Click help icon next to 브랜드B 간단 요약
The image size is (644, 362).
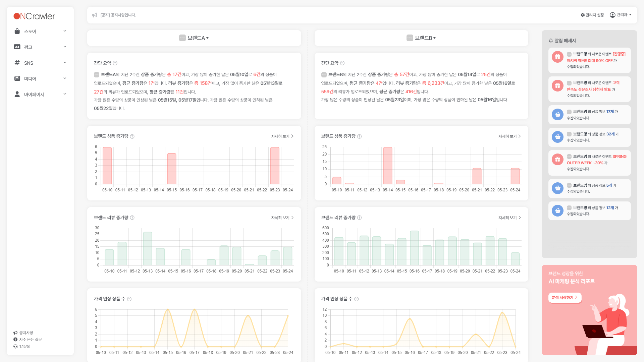pyautogui.click(x=342, y=63)
